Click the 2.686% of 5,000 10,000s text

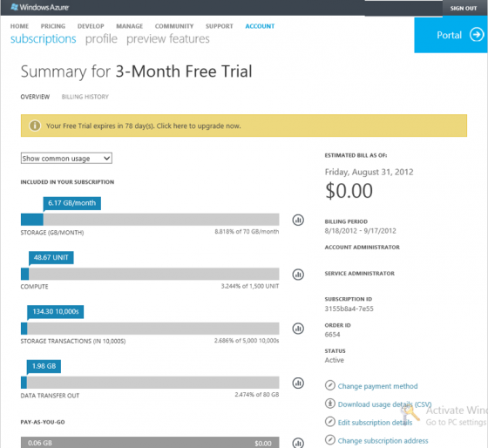pos(247,341)
